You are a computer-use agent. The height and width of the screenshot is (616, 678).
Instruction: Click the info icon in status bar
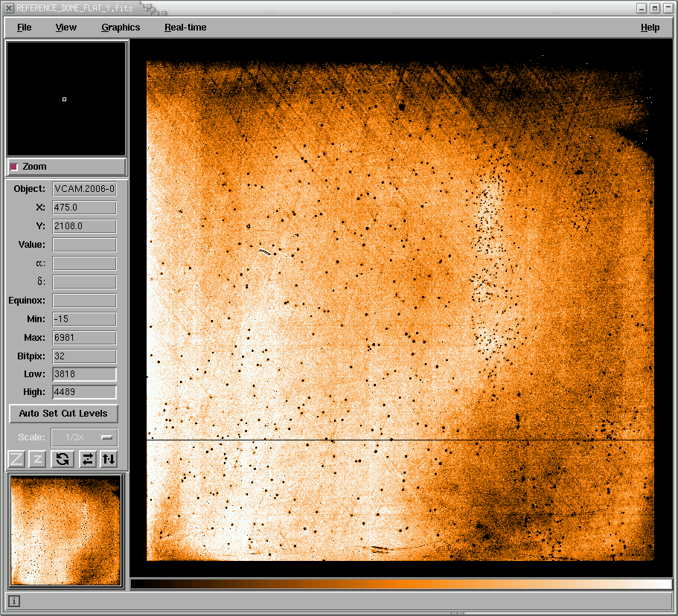(x=14, y=601)
